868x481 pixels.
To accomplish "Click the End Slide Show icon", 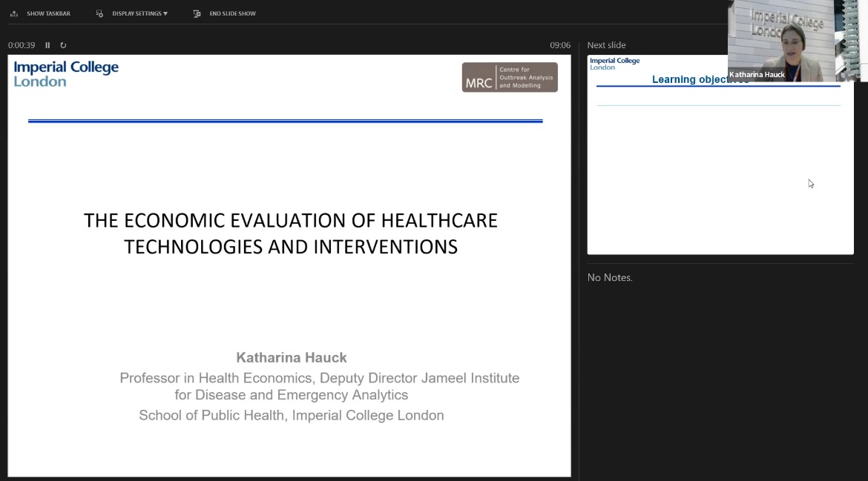I will coord(197,13).
